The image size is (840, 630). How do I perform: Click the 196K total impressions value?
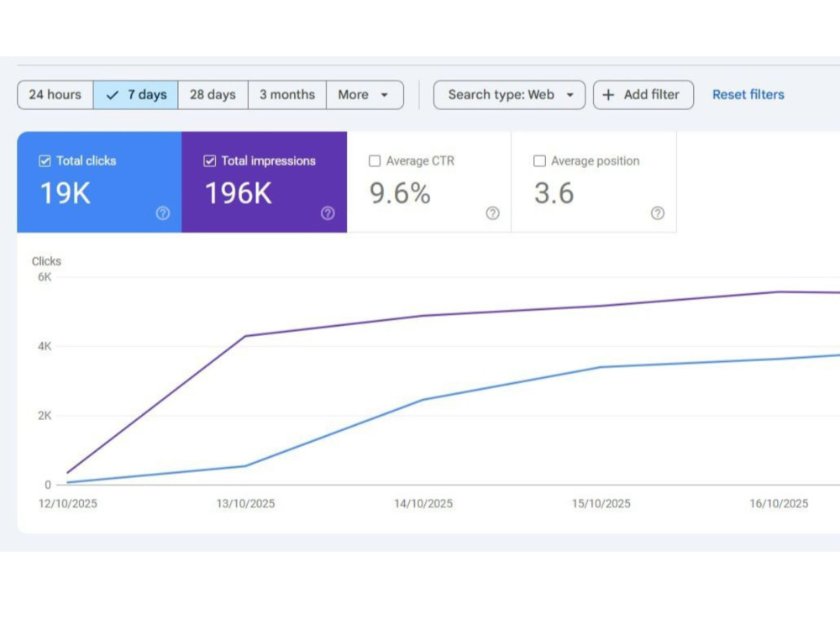click(239, 193)
